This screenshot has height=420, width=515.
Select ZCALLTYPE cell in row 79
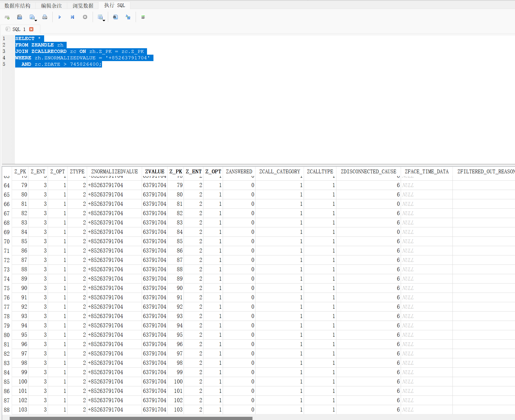tap(320, 326)
